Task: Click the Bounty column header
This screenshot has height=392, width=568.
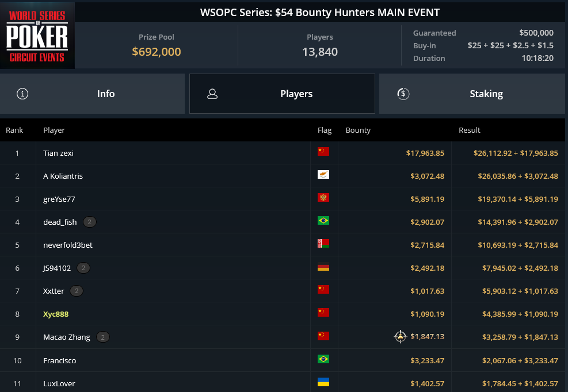Action: [358, 130]
